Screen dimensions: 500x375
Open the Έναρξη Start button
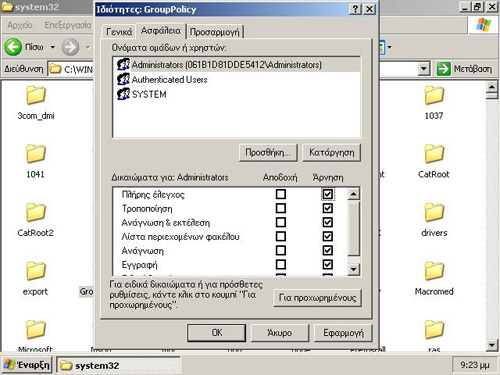click(27, 365)
